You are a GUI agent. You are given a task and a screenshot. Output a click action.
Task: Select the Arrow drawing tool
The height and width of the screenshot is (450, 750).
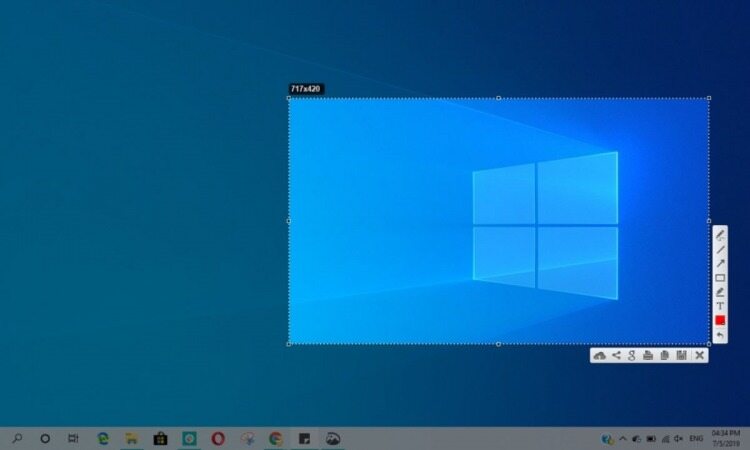click(x=720, y=263)
